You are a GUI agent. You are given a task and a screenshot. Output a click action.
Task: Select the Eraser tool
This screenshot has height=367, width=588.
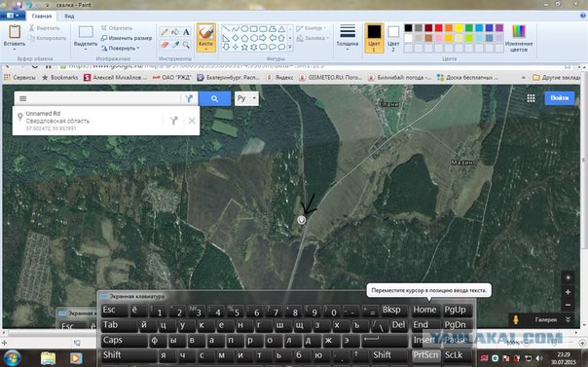[x=165, y=45]
